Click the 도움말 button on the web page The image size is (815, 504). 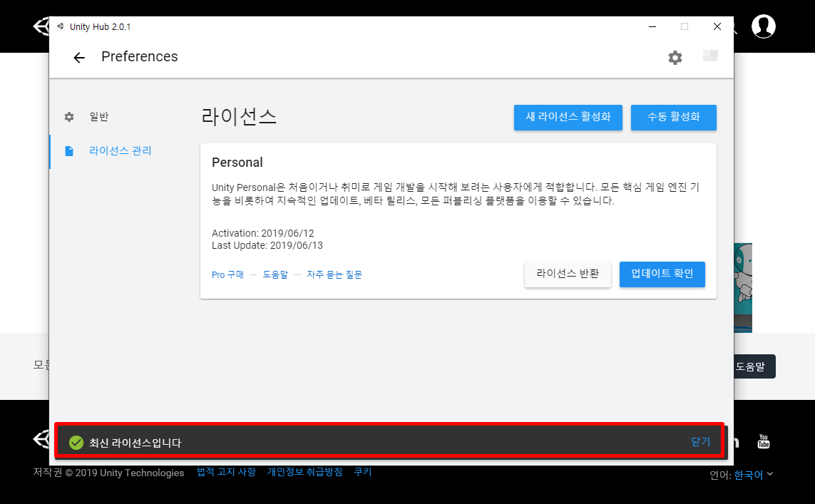click(x=754, y=367)
